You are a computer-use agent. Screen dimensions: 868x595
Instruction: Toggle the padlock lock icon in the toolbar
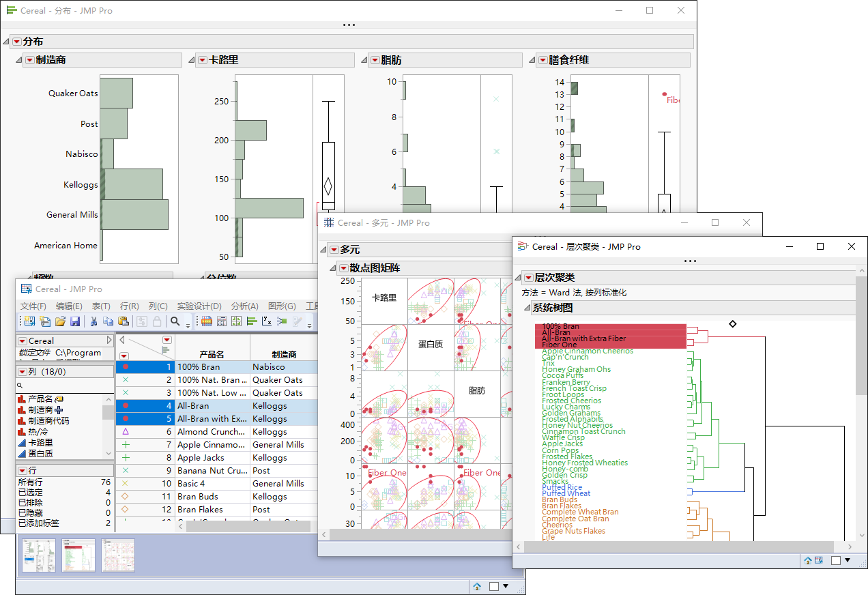click(156, 321)
